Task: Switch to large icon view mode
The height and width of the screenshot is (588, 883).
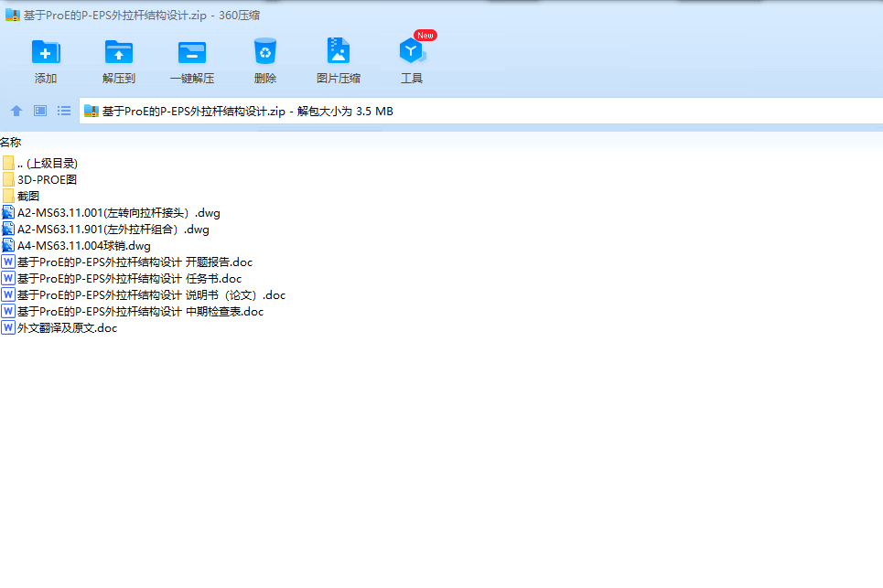Action: point(40,111)
